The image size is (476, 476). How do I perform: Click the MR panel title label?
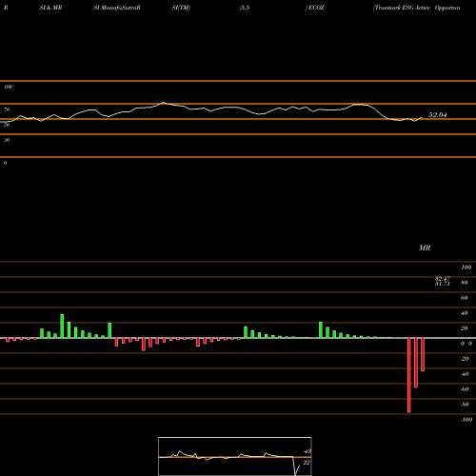coord(425,248)
